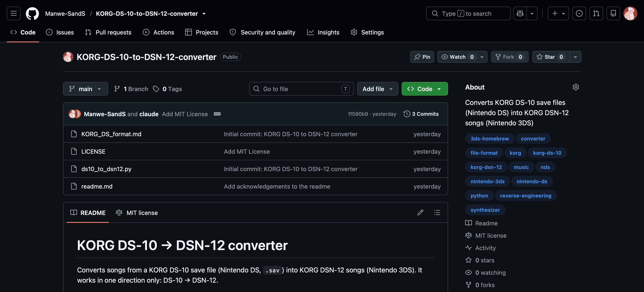Image resolution: width=644 pixels, height=292 pixels.
Task: Open Copilot options dropdown arrow in header
Action: [532, 13]
